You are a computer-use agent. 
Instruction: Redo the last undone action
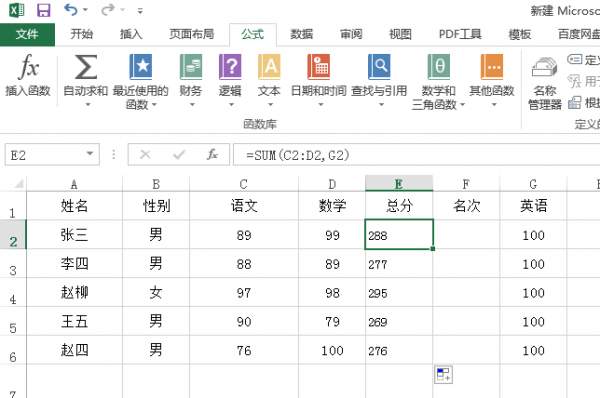coord(108,10)
